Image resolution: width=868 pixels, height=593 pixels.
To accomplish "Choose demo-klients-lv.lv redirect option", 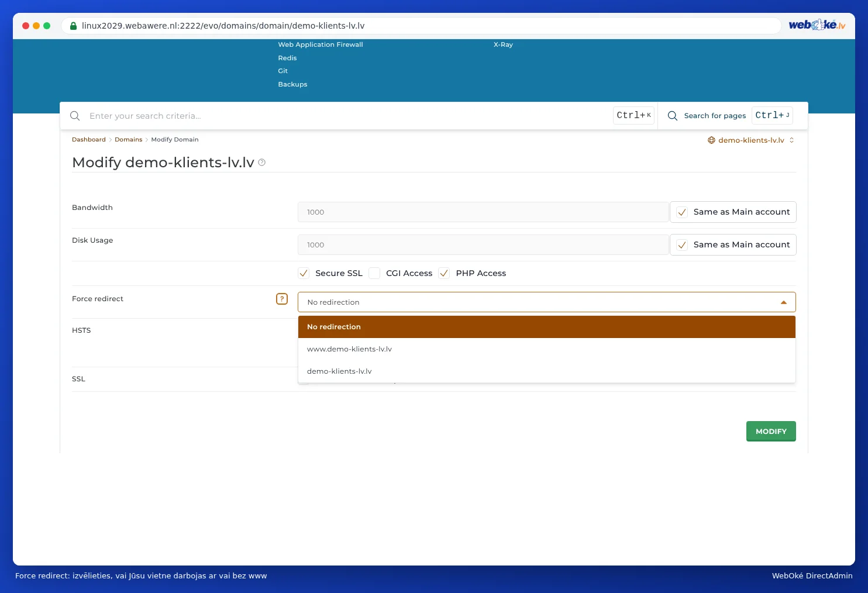I will click(547, 371).
